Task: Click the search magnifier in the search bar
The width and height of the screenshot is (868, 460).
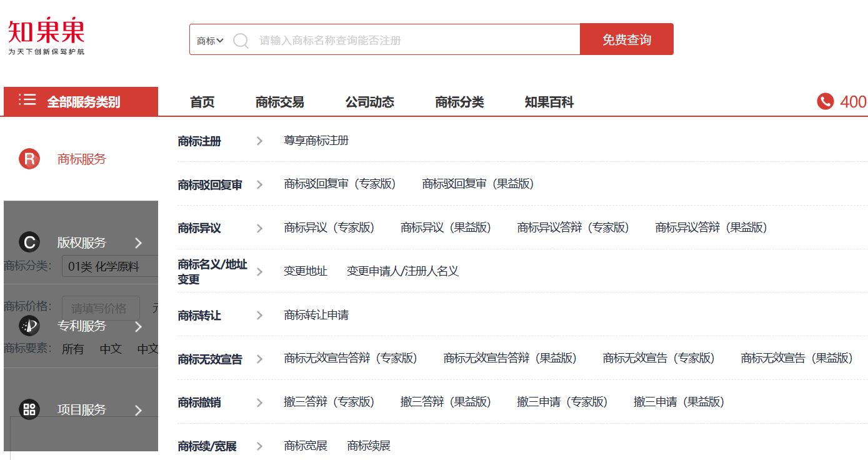Action: [x=241, y=39]
